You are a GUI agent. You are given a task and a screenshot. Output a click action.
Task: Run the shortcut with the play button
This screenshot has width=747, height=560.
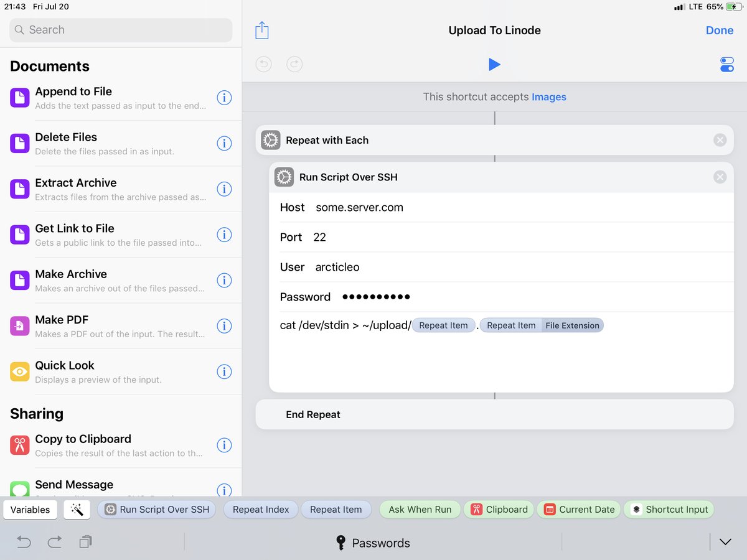pos(494,64)
